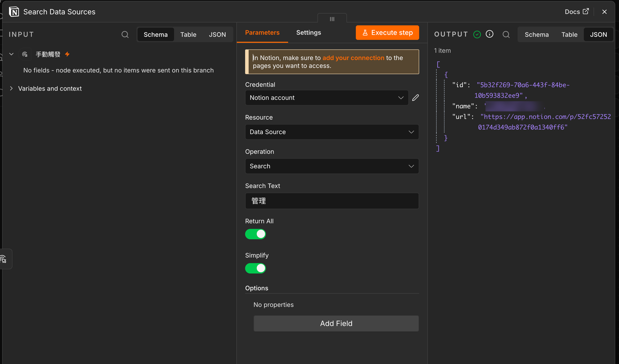Toggle the Return All switch
The image size is (619, 364).
tap(255, 234)
